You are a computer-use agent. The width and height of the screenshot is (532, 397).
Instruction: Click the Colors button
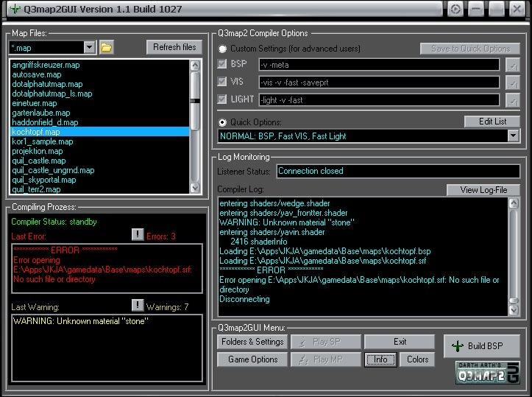tap(417, 359)
